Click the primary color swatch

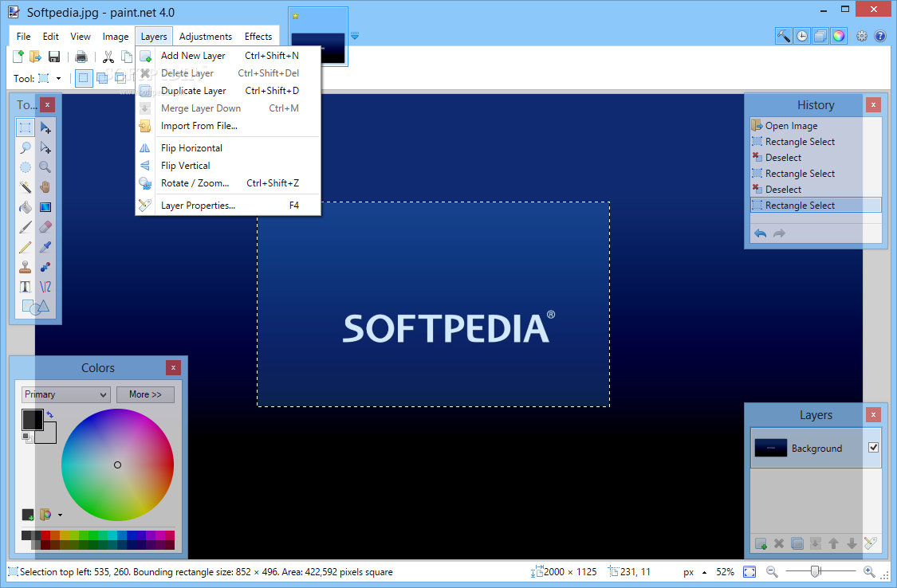point(32,419)
